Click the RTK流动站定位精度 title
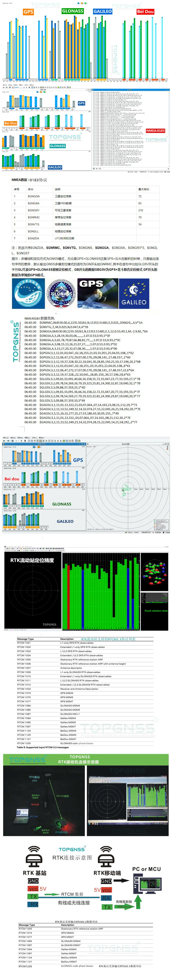Screen dimensions: 172x980 pos(32,560)
